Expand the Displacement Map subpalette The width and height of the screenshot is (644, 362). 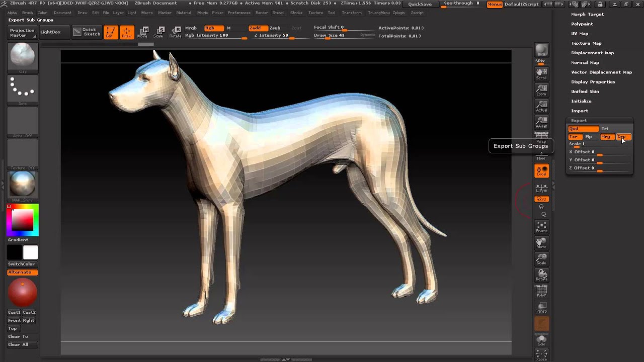(593, 53)
